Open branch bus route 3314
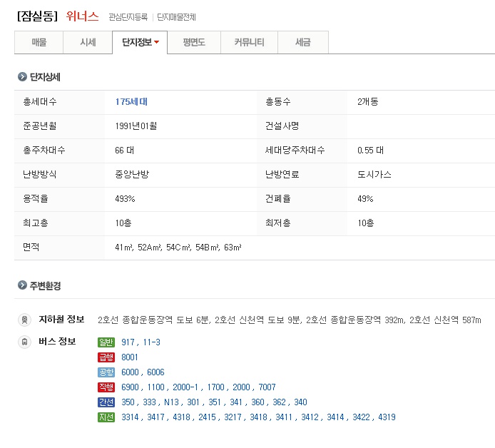495x448 pixels. (x=130, y=417)
